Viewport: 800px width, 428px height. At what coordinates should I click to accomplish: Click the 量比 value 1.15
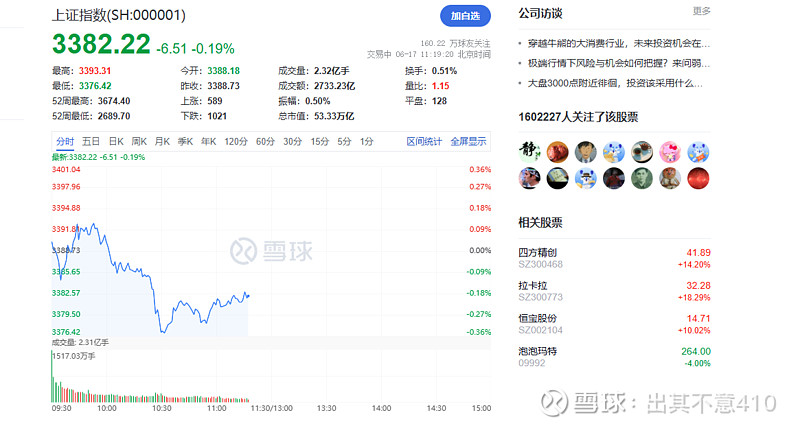pos(440,86)
